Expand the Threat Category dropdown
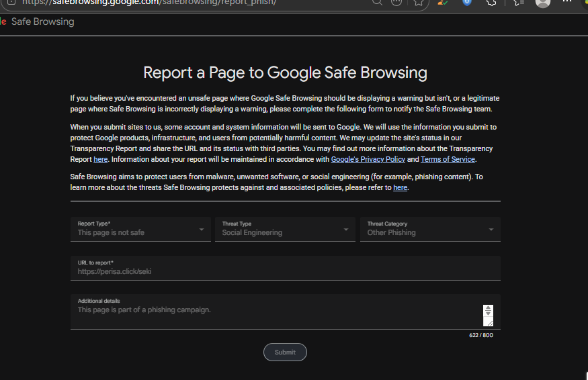The height and width of the screenshot is (380, 588). (x=430, y=229)
